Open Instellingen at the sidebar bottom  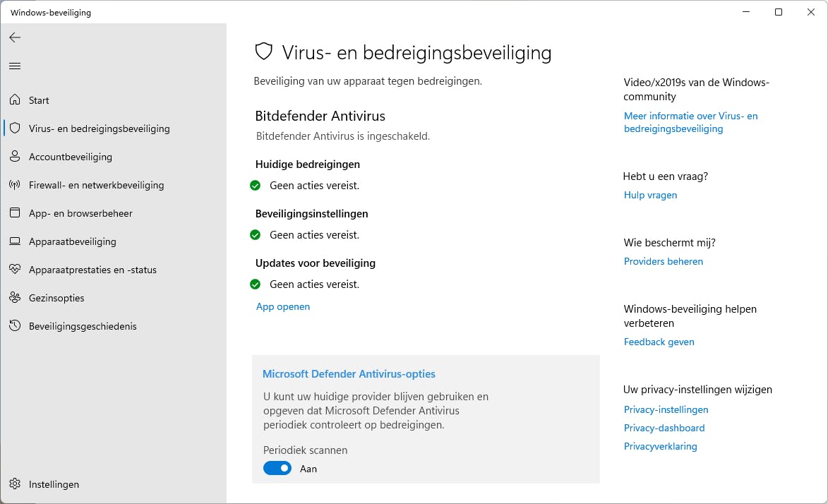click(x=54, y=484)
